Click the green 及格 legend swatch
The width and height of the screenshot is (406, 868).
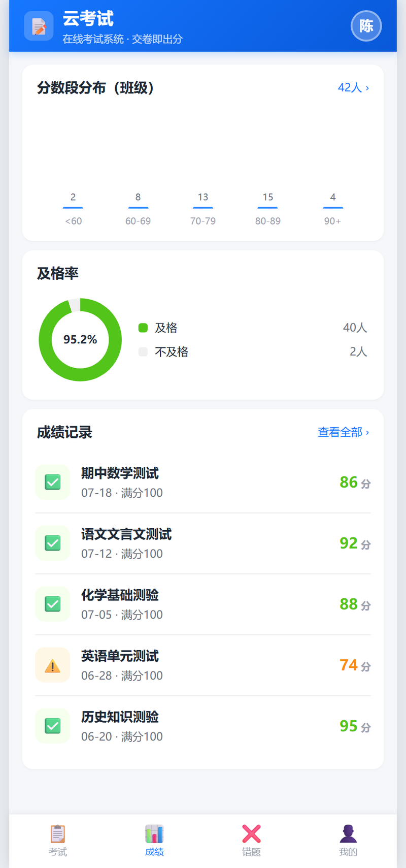click(x=143, y=328)
